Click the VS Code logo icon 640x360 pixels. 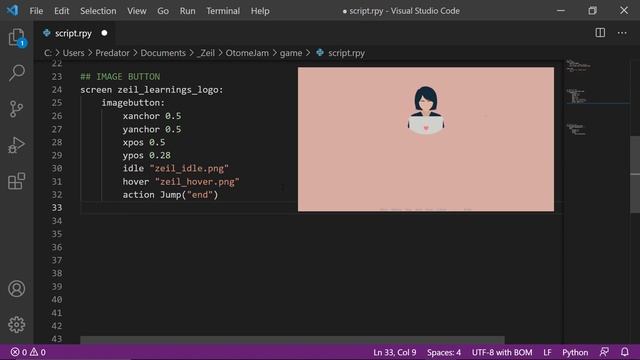[x=12, y=10]
